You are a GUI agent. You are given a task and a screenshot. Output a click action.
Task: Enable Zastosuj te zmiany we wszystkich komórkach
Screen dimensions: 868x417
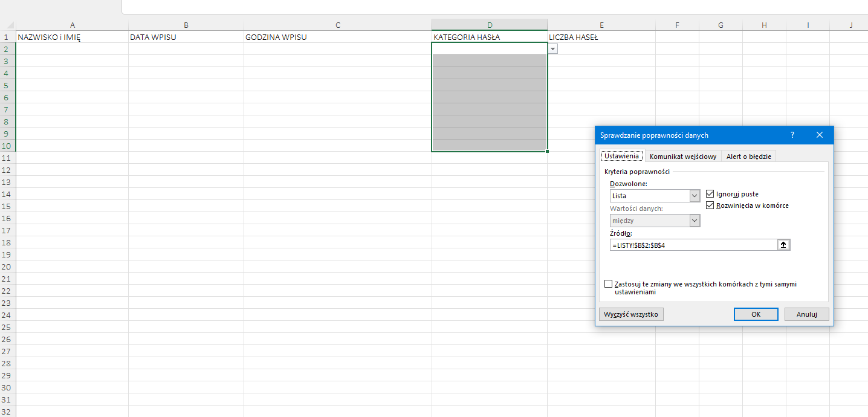click(x=608, y=284)
